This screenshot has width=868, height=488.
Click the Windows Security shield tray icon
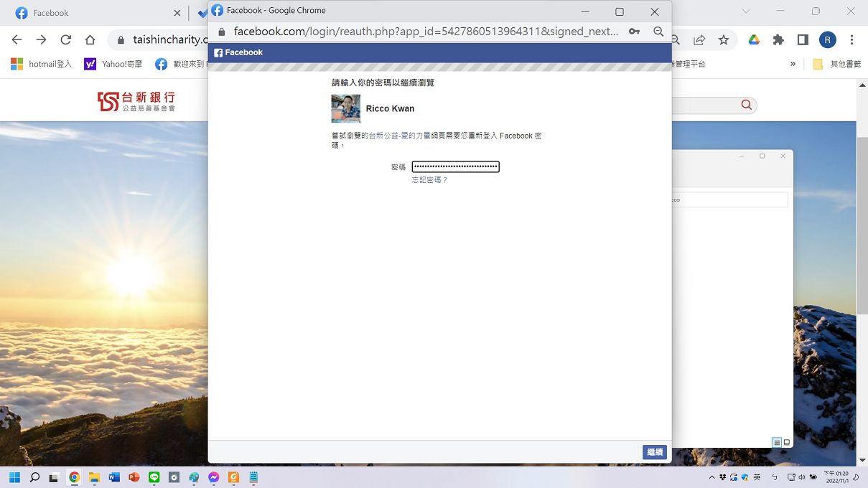(745, 477)
